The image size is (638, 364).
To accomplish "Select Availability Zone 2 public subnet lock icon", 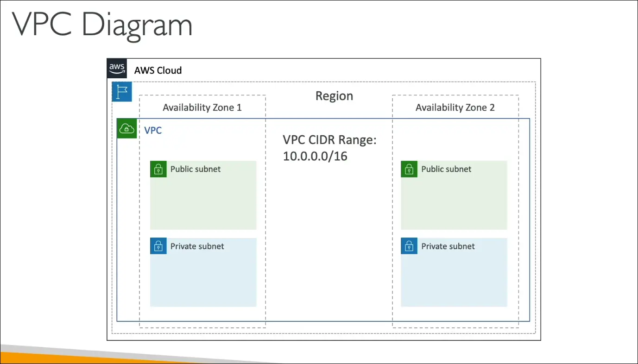I will [x=409, y=169].
